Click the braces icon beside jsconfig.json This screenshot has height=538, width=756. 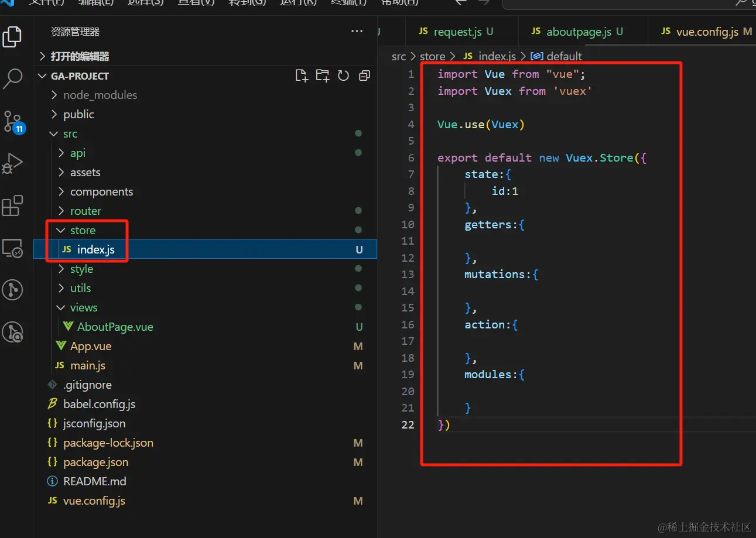tap(53, 423)
